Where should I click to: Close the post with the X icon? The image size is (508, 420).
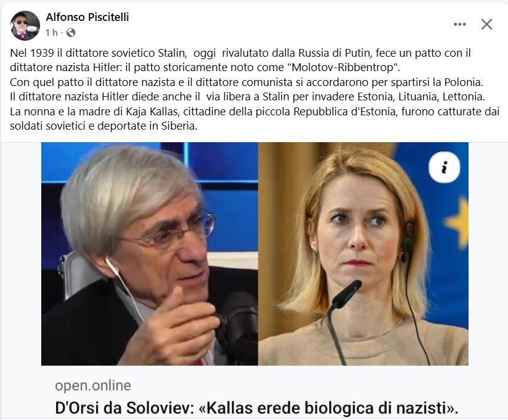(x=486, y=24)
